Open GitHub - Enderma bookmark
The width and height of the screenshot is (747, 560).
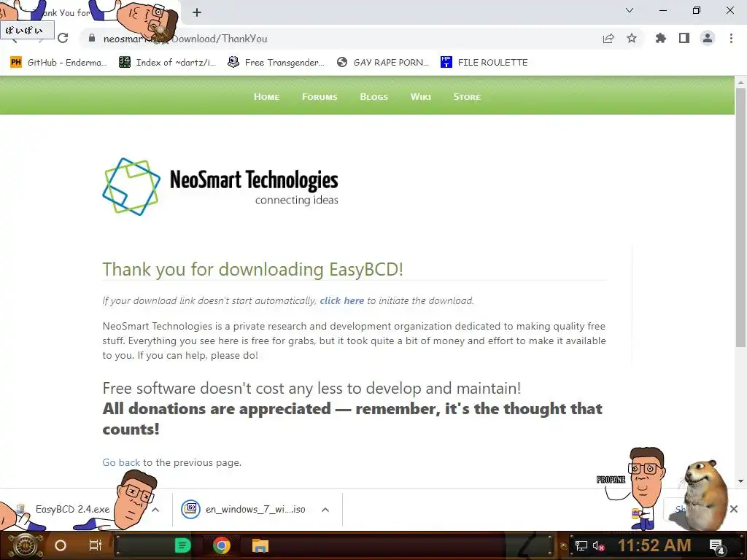click(58, 62)
